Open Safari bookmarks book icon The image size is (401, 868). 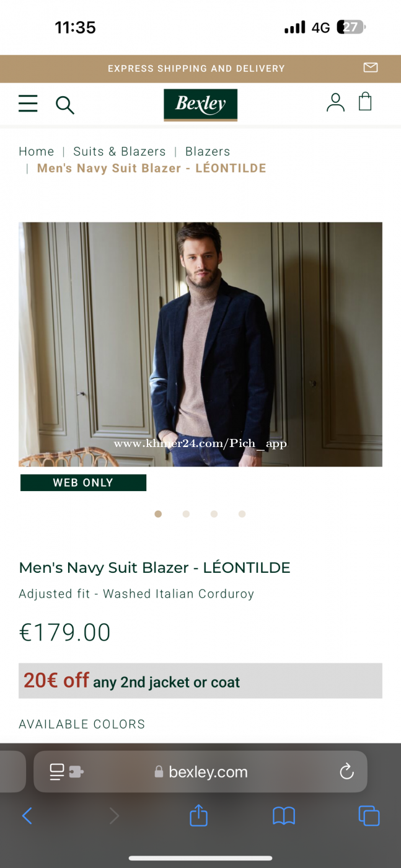[x=284, y=816]
